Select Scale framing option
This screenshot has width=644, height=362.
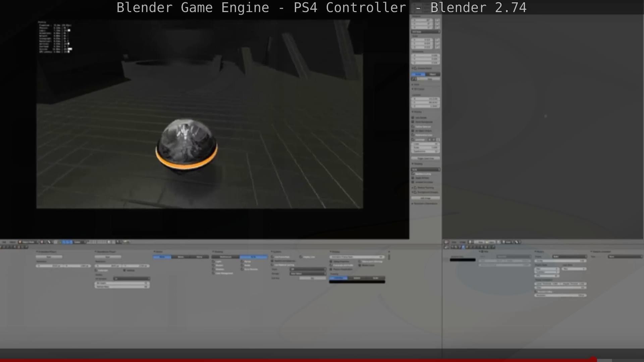click(x=376, y=278)
